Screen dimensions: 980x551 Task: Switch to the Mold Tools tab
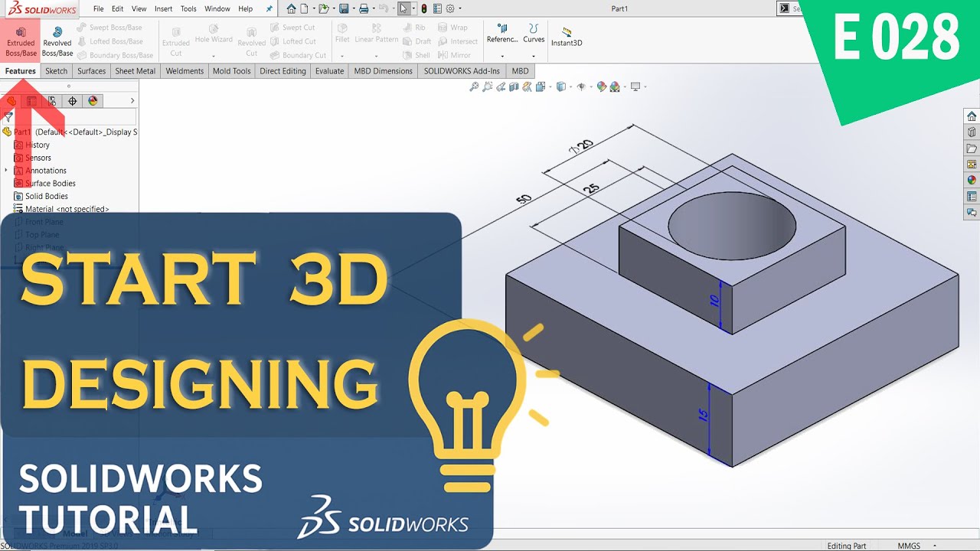pos(232,71)
